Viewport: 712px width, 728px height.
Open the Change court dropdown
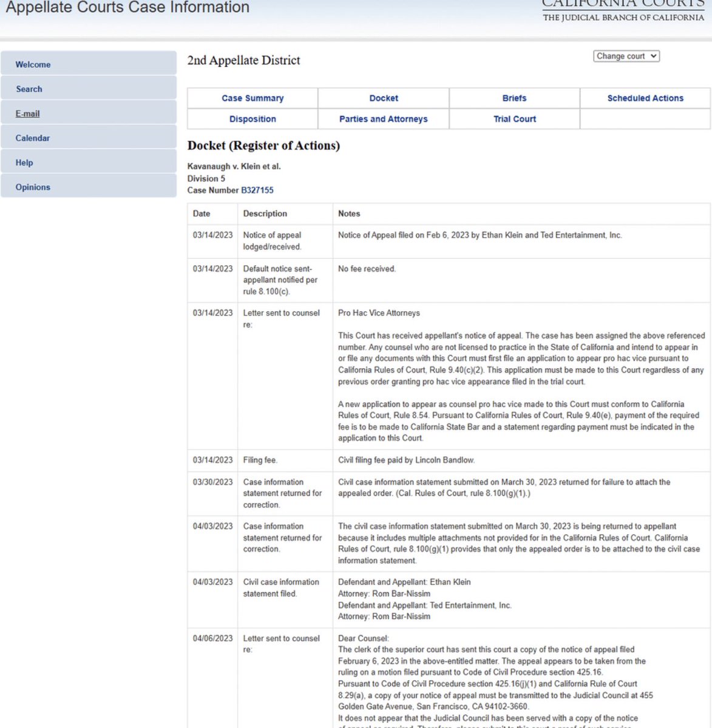point(626,56)
